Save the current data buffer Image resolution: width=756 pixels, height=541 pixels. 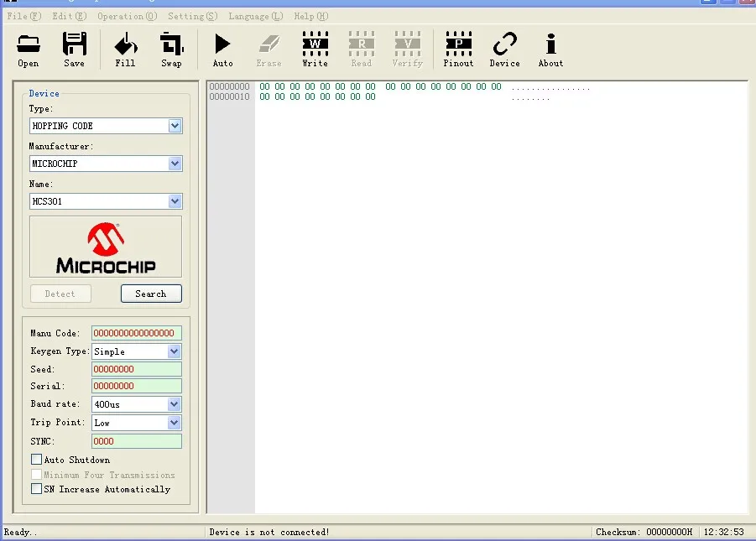click(74, 49)
